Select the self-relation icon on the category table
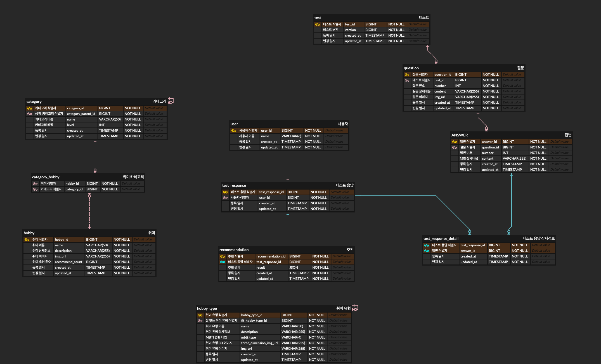The image size is (601, 364). pos(171,101)
